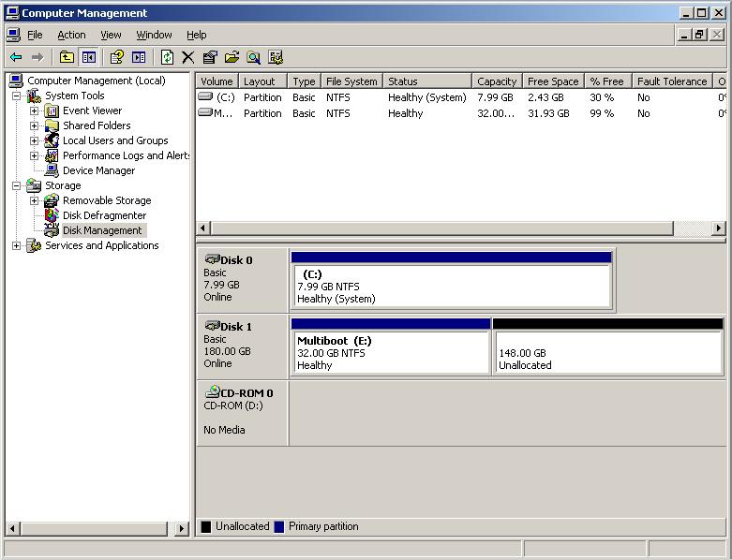
Task: Select Device Manager in the tree
Action: tap(98, 170)
